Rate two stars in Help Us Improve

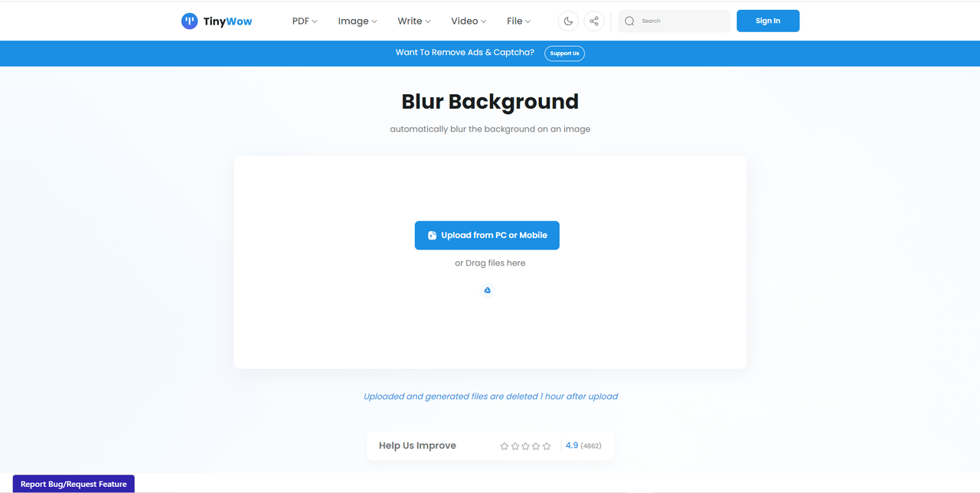point(515,446)
